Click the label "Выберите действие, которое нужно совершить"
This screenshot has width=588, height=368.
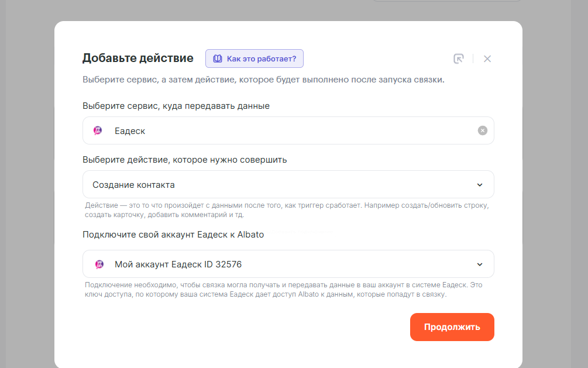[x=185, y=159]
